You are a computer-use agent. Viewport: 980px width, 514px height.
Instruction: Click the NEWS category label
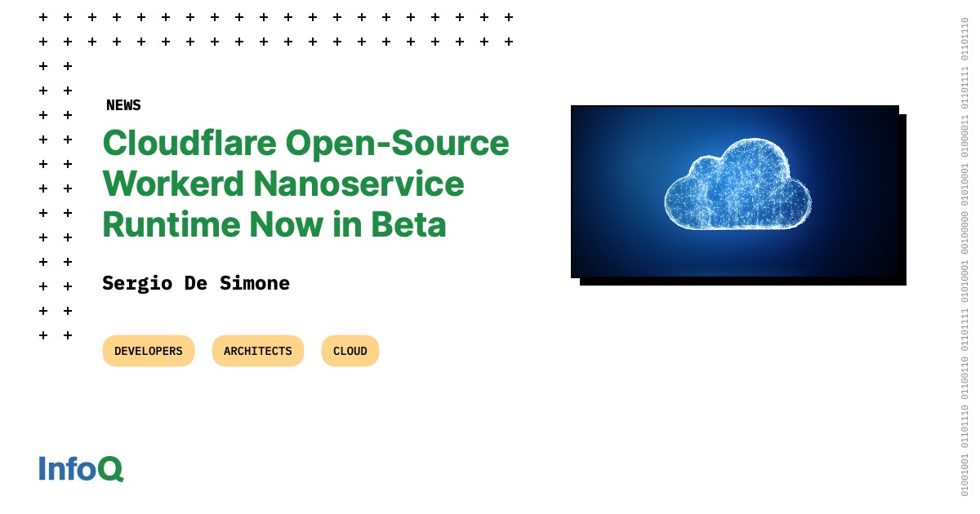[x=122, y=104]
